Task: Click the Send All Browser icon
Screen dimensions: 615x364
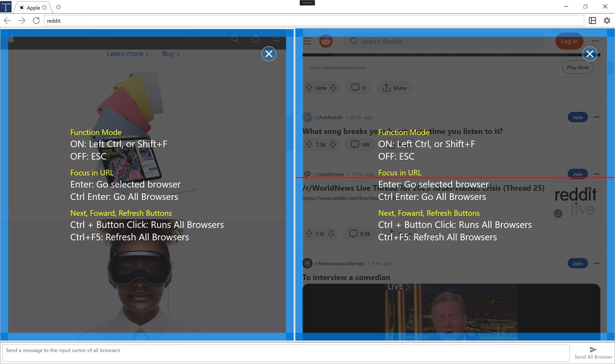Action: pos(593,350)
